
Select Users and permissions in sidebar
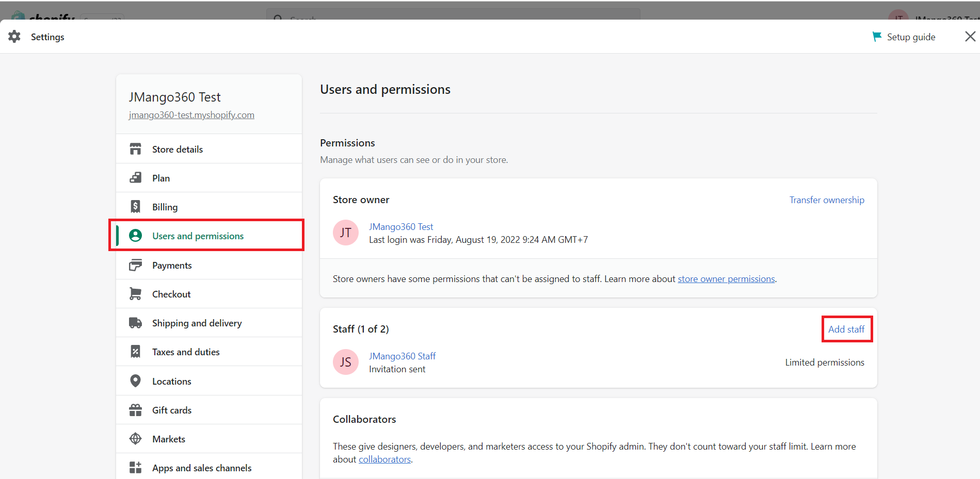click(198, 236)
